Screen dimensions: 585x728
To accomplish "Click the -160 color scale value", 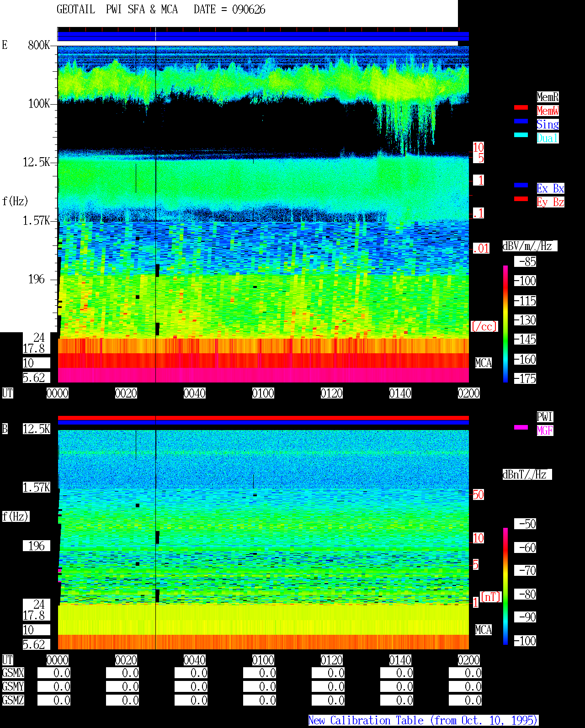I will pyautogui.click(x=525, y=359).
